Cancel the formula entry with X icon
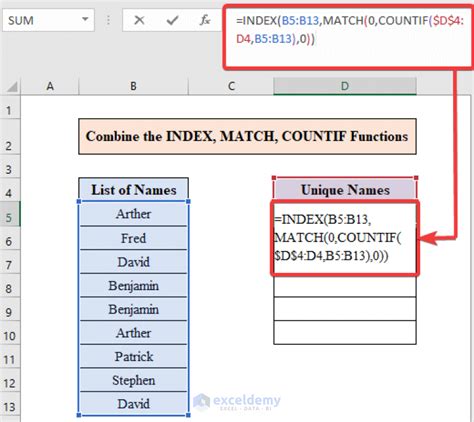Viewport: 474px width, 422px height. 139,20
